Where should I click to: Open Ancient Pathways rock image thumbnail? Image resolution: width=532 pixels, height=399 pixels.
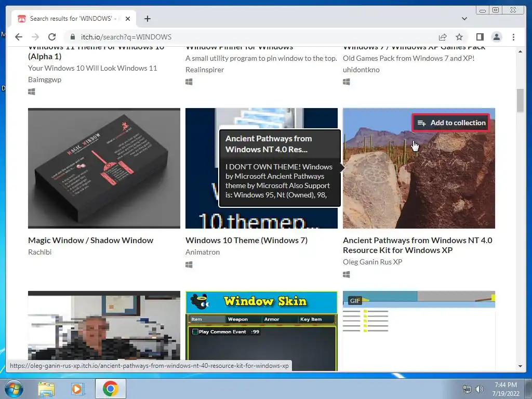tap(419, 168)
